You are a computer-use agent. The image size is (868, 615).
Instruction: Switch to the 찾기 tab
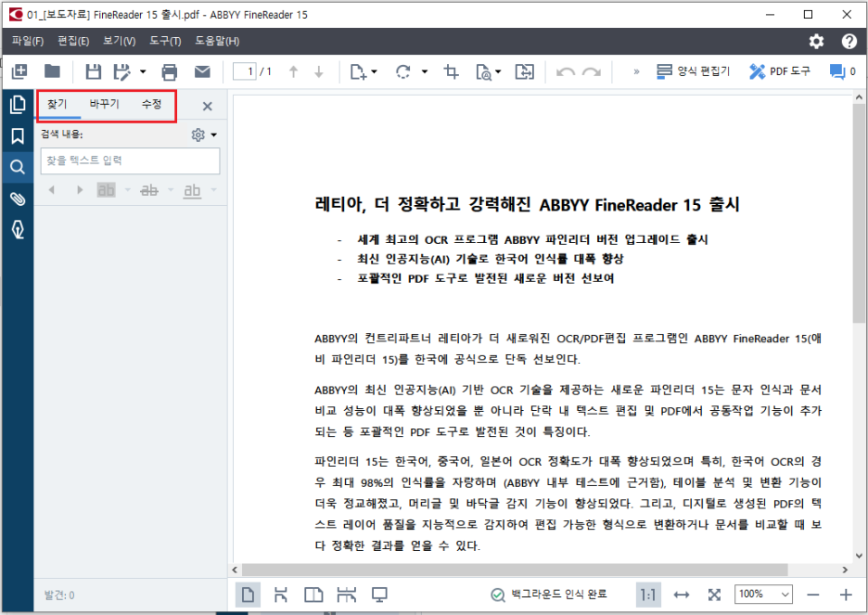(x=57, y=104)
